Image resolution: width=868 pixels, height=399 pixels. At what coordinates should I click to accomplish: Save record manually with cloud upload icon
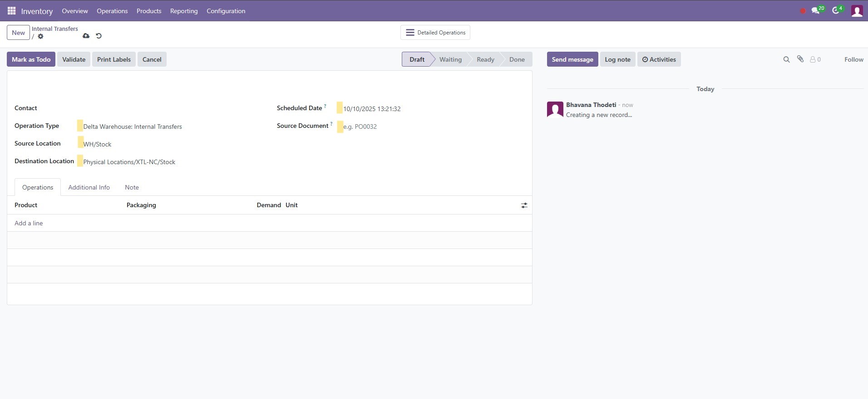point(86,36)
